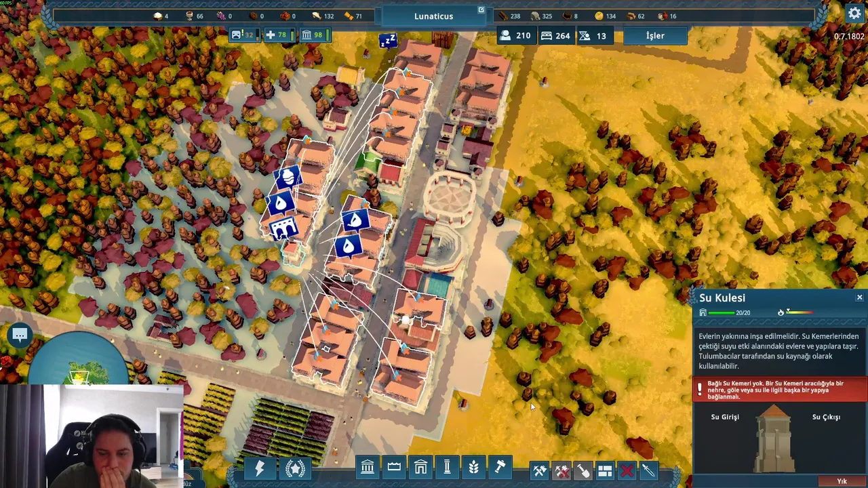Click the circular minimap
The width and height of the screenshot is (868, 488).
(80, 359)
